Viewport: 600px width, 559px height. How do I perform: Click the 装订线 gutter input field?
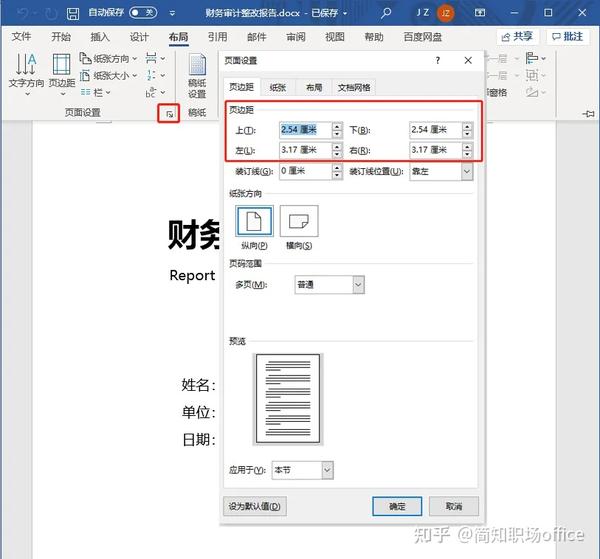(305, 171)
